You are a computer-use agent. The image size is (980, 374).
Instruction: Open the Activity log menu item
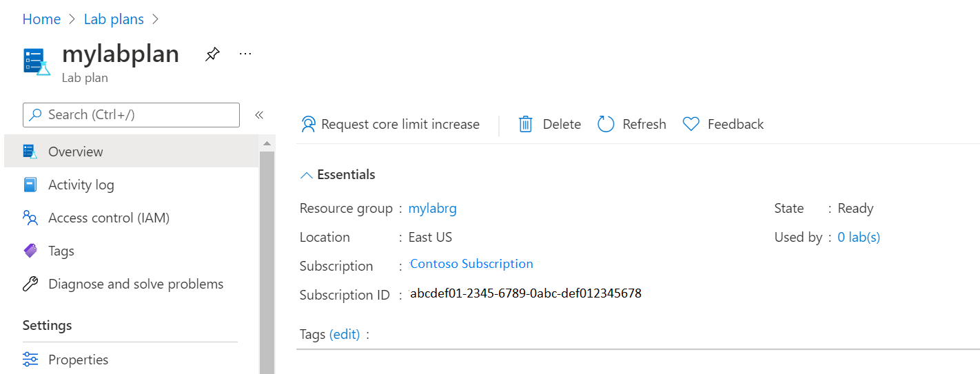click(x=81, y=185)
